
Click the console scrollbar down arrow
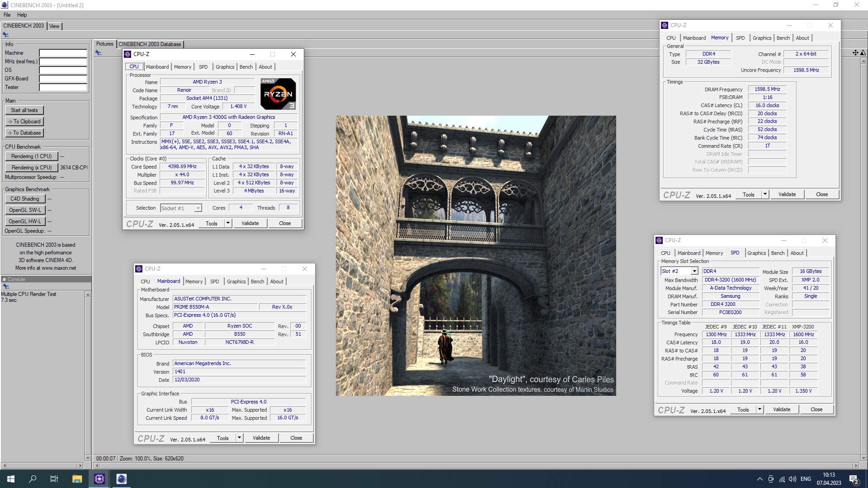click(x=88, y=457)
